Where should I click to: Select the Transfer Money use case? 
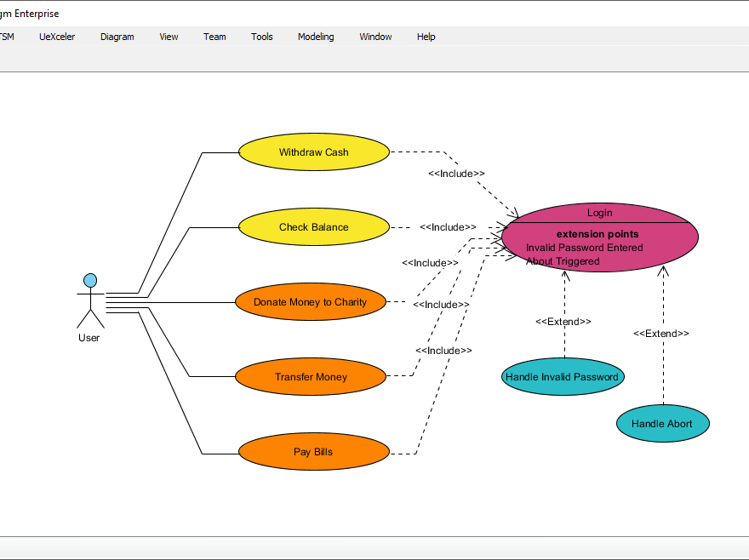click(311, 376)
